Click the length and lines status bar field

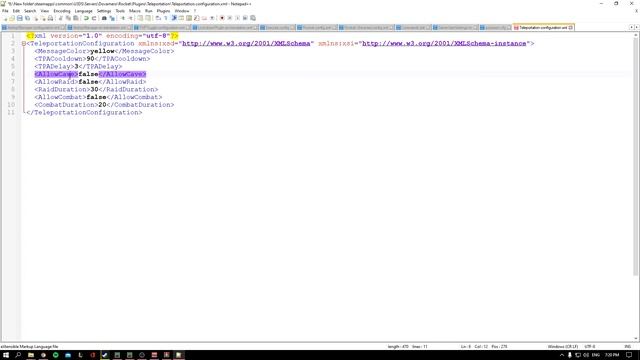(x=407, y=347)
